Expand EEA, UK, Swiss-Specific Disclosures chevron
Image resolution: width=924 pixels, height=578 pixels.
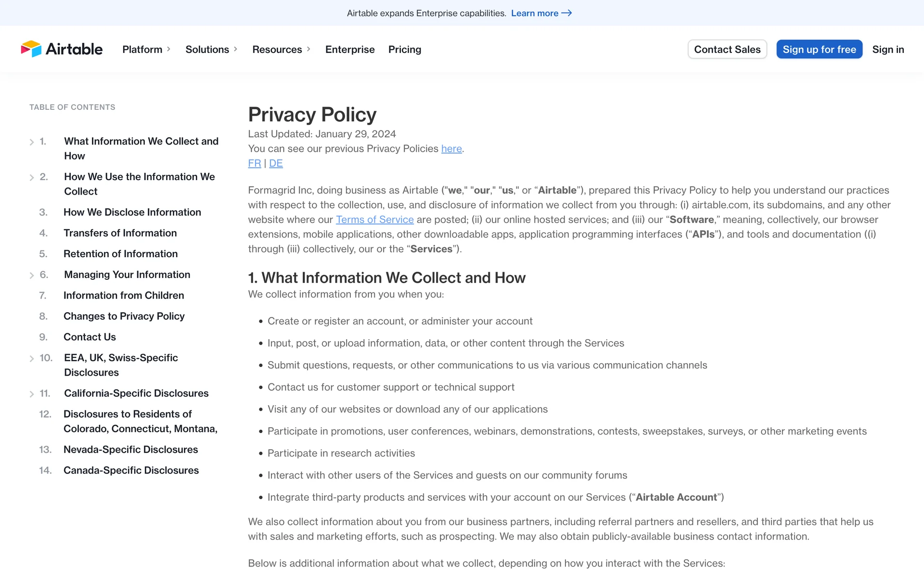pyautogui.click(x=32, y=359)
